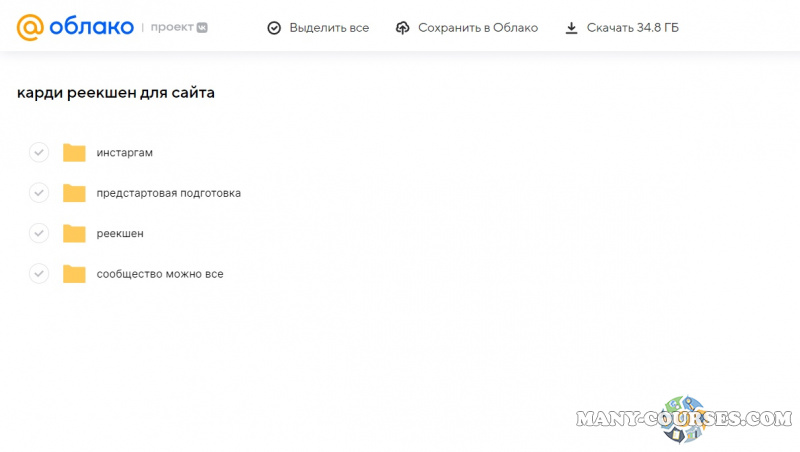
Task: Click the cloud upload icon in the toolbar
Action: (x=403, y=28)
